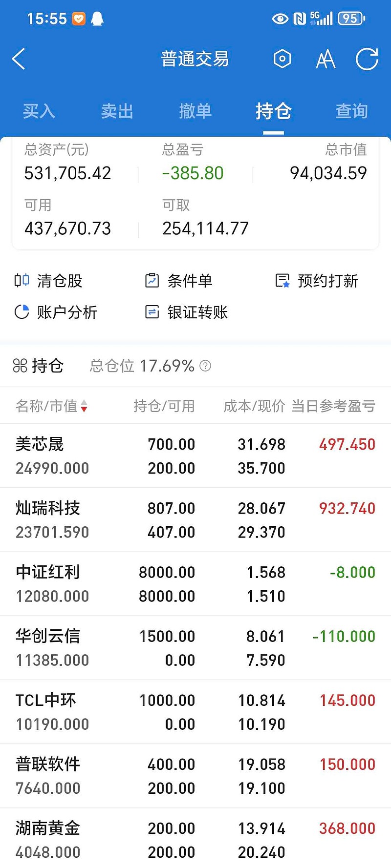Screen dimensions: 391x868
Task: Open 条件单 link
Action: [x=190, y=281]
